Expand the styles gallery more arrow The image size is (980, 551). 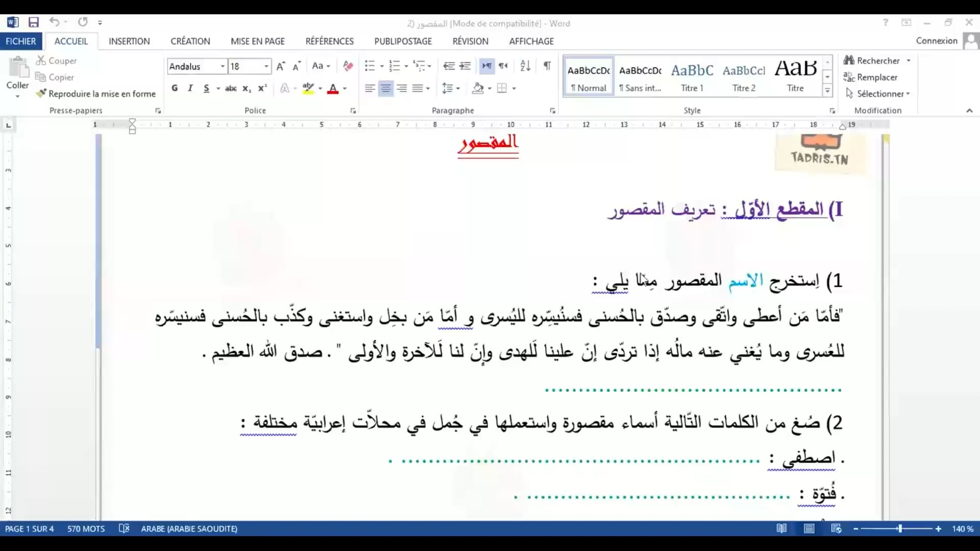(x=827, y=91)
